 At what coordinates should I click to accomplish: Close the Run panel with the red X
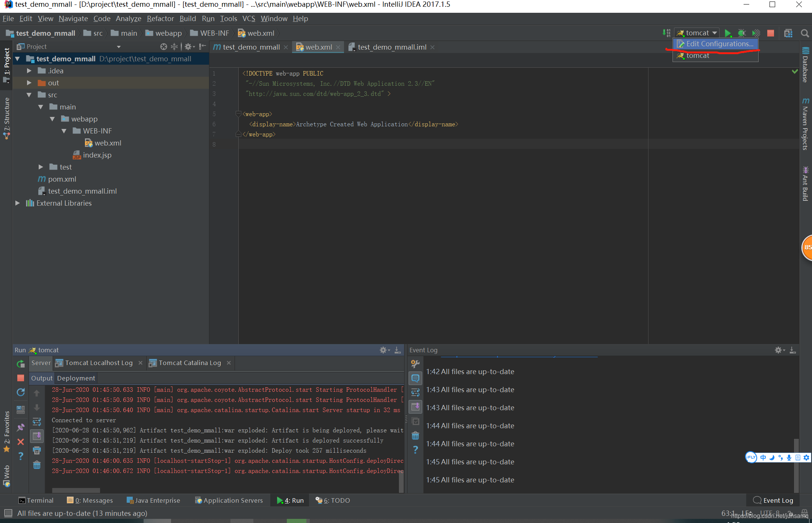tap(21, 442)
